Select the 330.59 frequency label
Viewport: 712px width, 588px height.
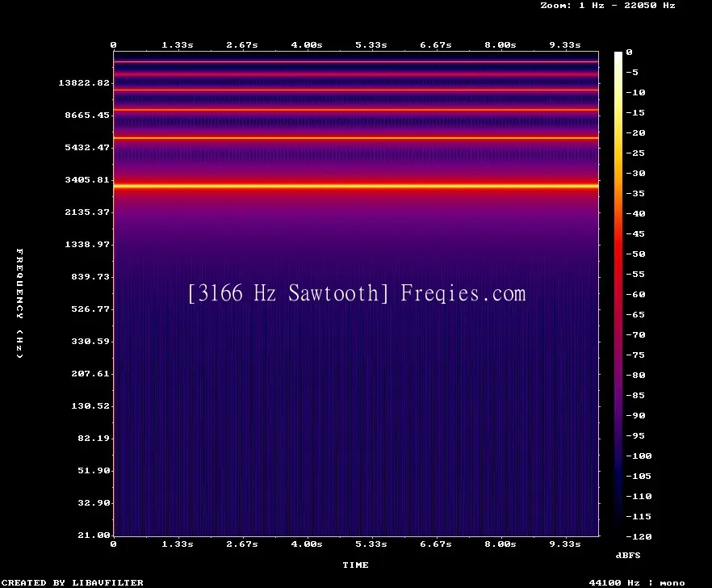point(90,341)
